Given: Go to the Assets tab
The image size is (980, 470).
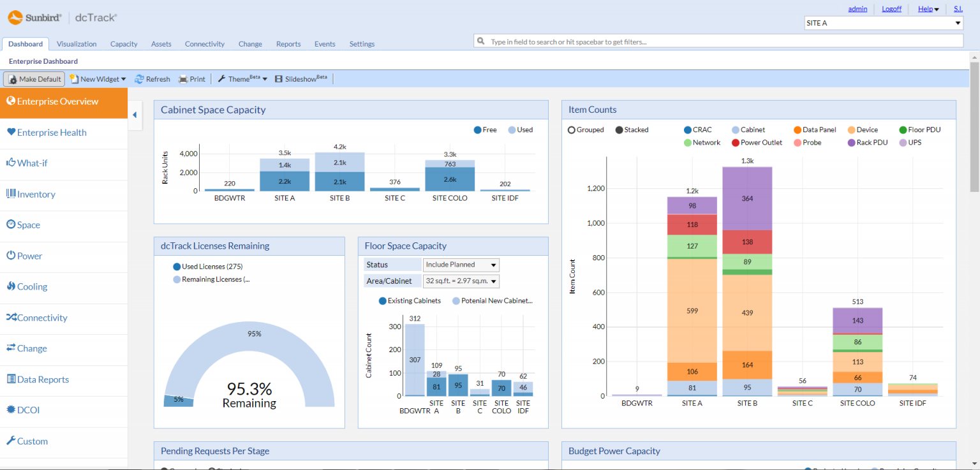Looking at the screenshot, I should 161,44.
